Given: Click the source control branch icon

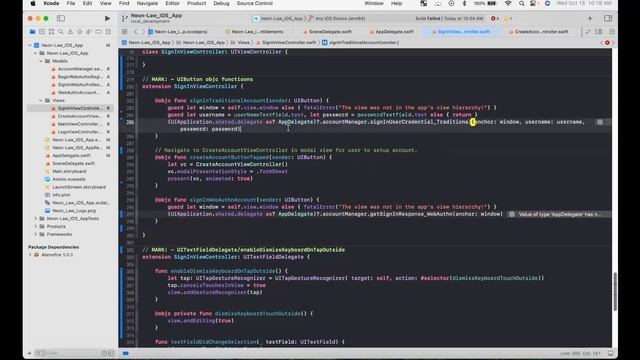Looking at the screenshot, I should click(124, 18).
